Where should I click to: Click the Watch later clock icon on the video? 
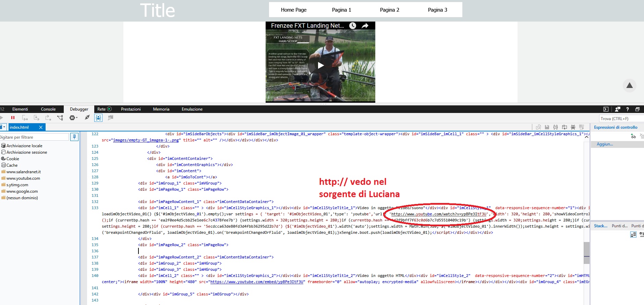click(x=353, y=26)
